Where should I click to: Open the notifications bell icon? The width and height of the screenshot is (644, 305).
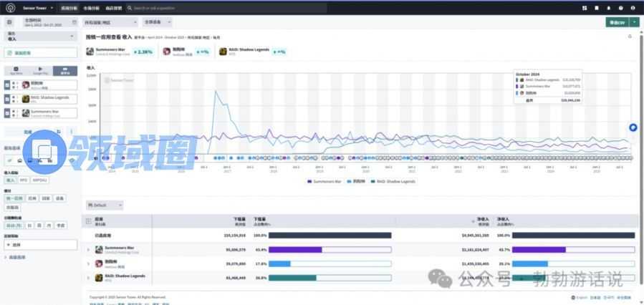[x=608, y=8]
